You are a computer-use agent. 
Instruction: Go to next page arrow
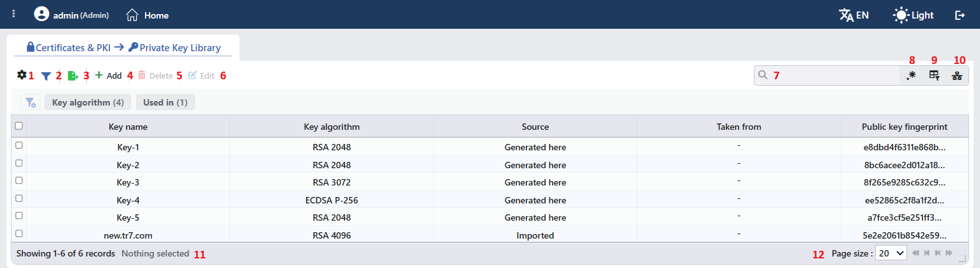pyautogui.click(x=938, y=253)
